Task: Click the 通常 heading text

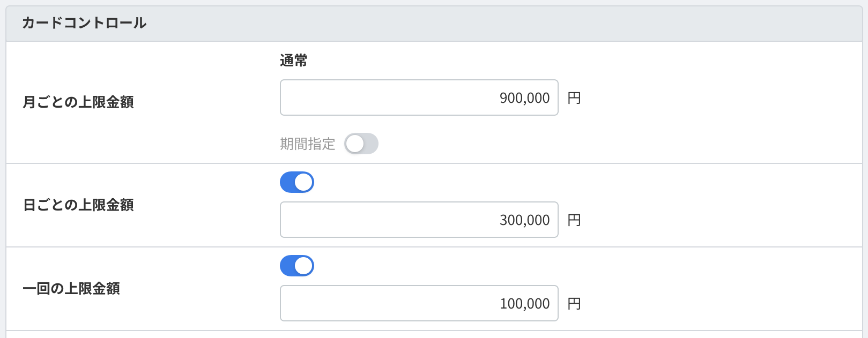Action: click(293, 61)
